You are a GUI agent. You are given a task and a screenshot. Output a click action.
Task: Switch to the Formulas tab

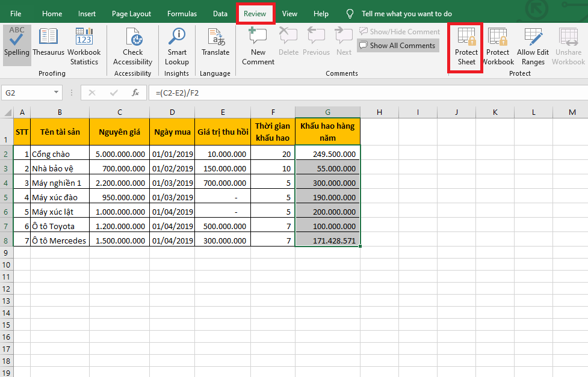pyautogui.click(x=182, y=13)
